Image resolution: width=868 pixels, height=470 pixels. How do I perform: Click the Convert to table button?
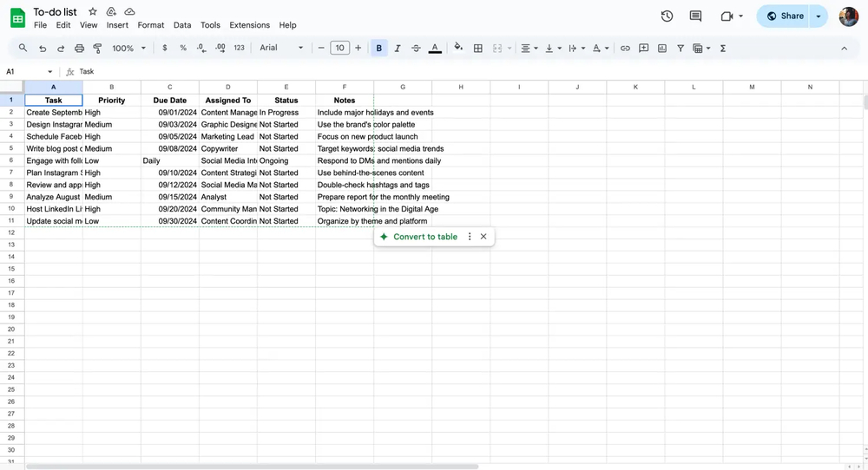[418, 237]
